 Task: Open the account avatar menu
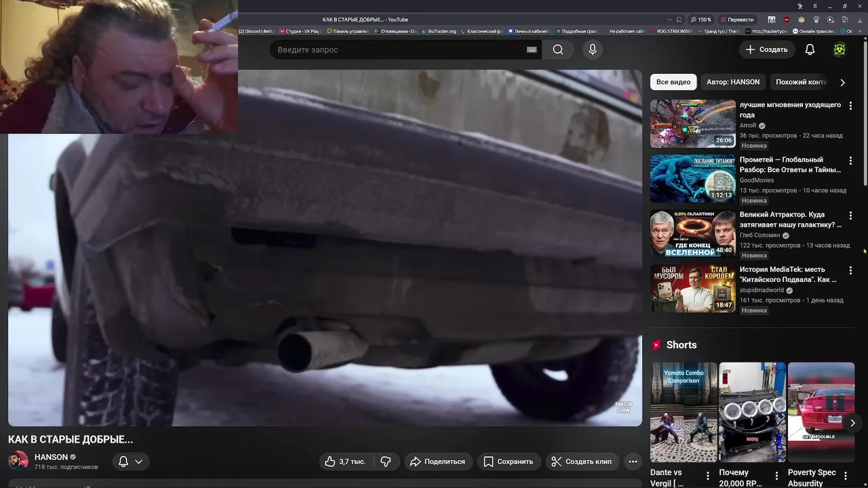840,49
